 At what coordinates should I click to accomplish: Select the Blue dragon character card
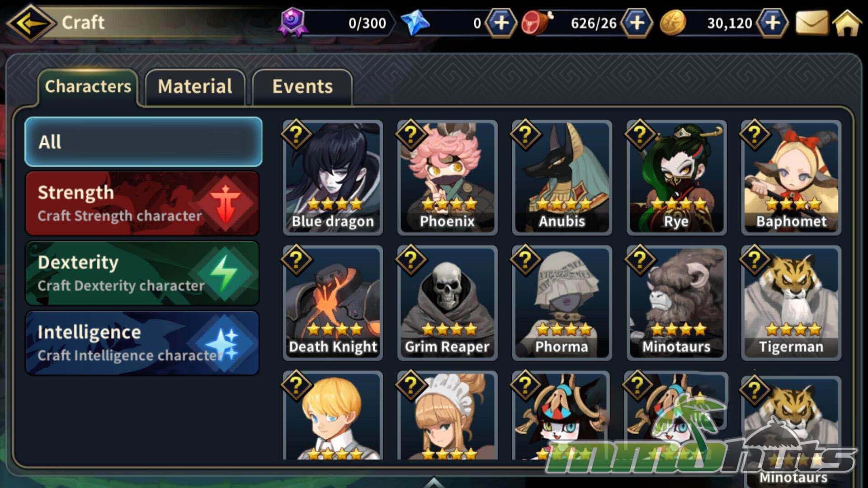(333, 178)
